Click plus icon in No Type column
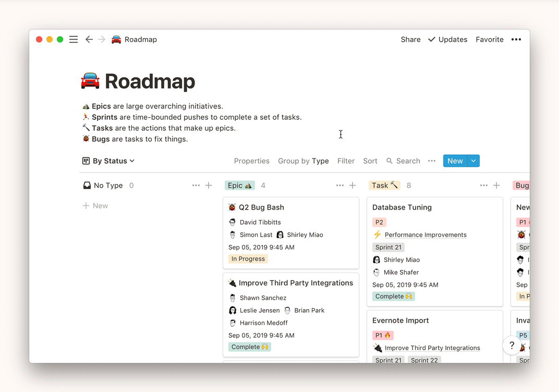 tap(209, 186)
